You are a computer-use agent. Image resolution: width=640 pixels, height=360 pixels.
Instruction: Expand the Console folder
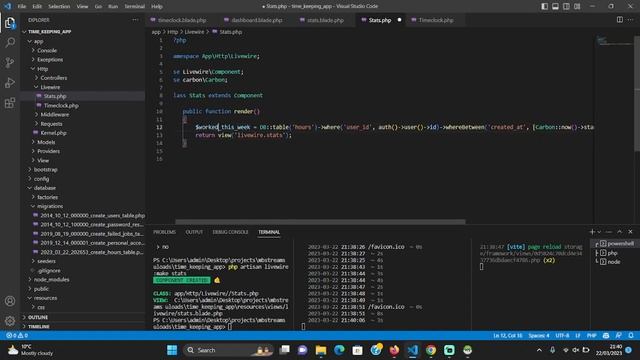click(x=47, y=51)
